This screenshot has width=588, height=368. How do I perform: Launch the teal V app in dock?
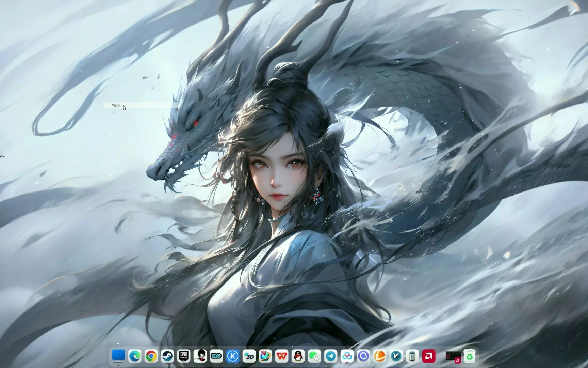[x=396, y=356]
